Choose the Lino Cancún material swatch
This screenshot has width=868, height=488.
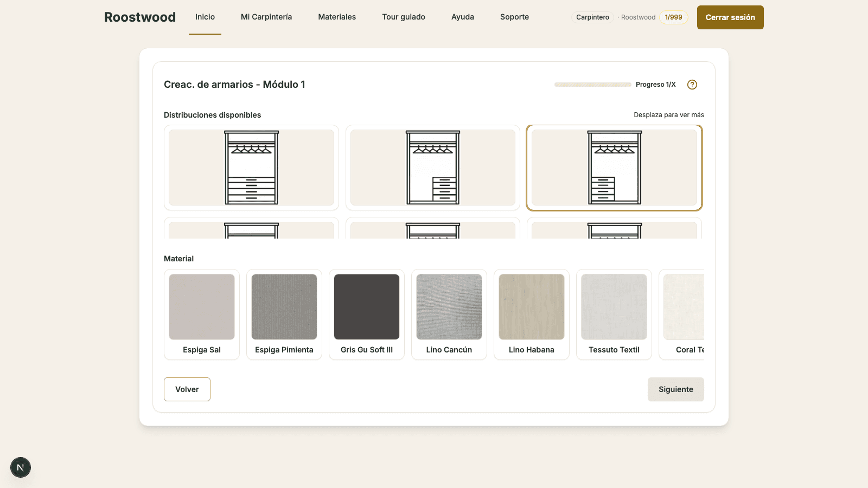click(449, 314)
